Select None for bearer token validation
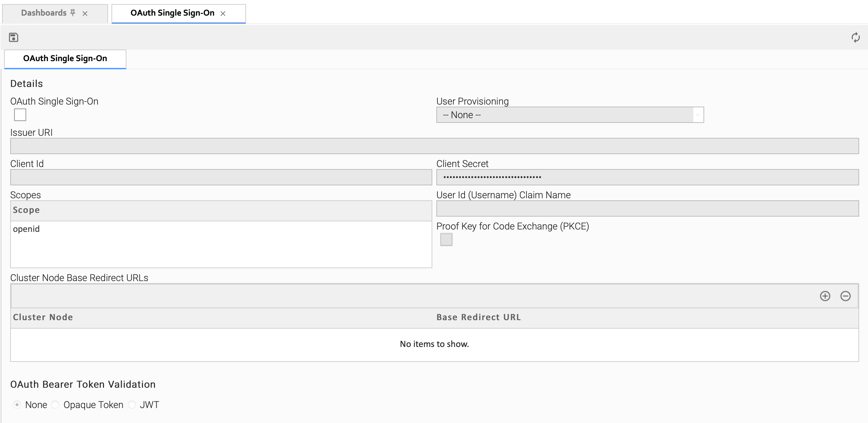This screenshot has height=423, width=868. (x=17, y=405)
